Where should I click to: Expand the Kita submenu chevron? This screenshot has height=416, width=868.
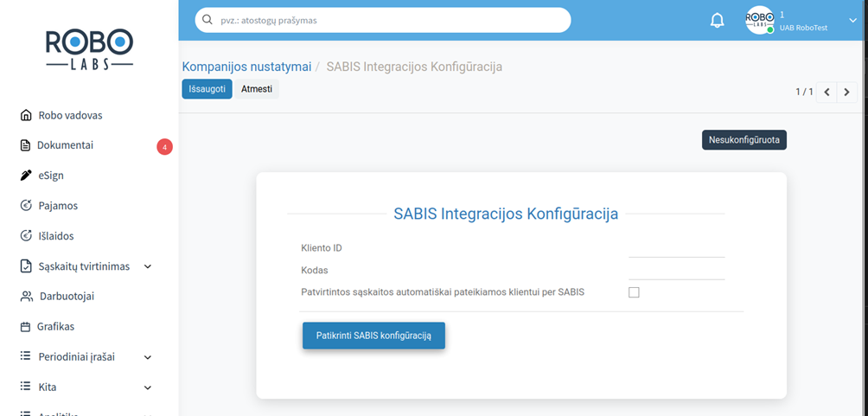click(x=148, y=387)
